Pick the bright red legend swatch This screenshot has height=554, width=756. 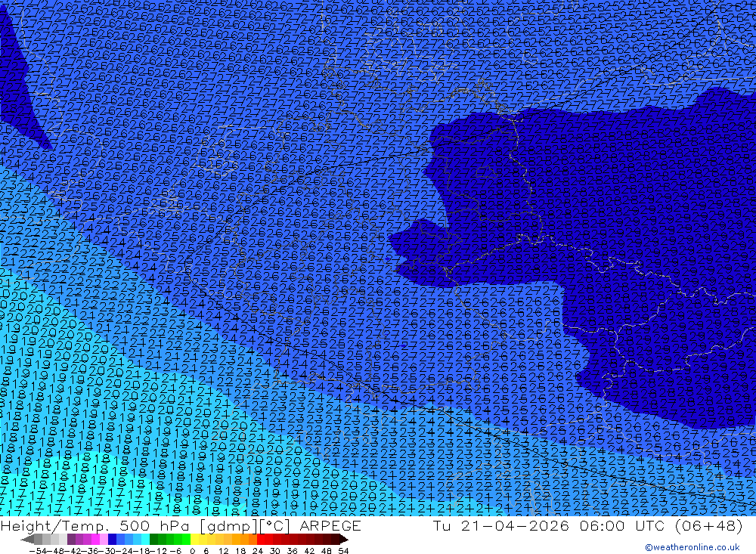point(261,540)
